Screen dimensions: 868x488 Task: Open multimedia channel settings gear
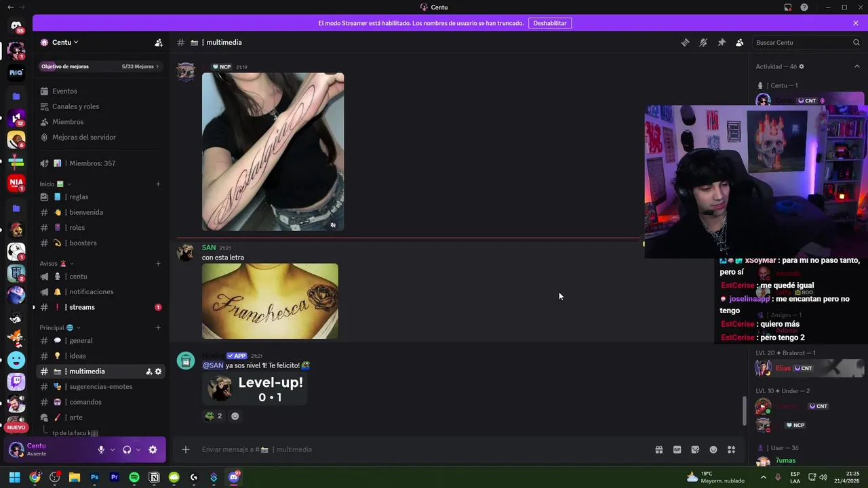coord(158,371)
